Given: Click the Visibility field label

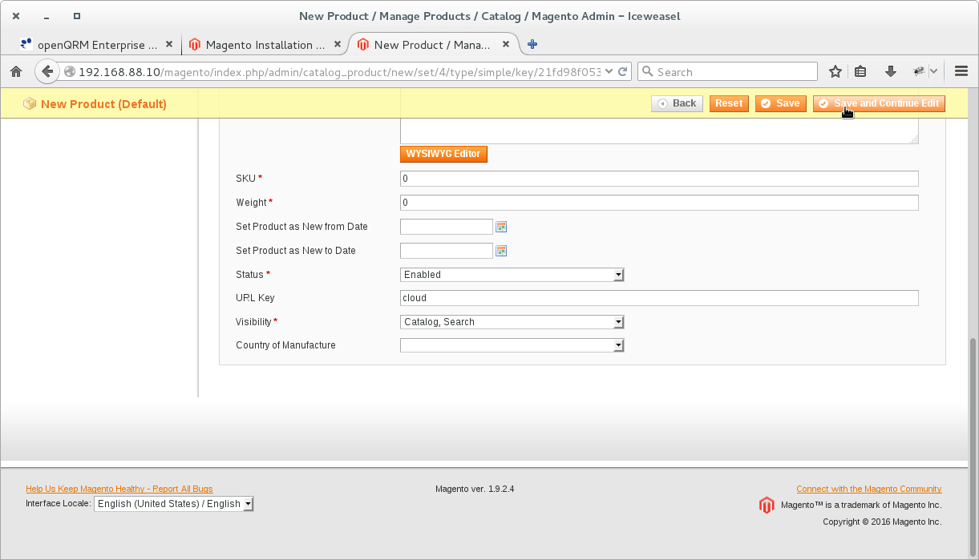Looking at the screenshot, I should 254,322.
